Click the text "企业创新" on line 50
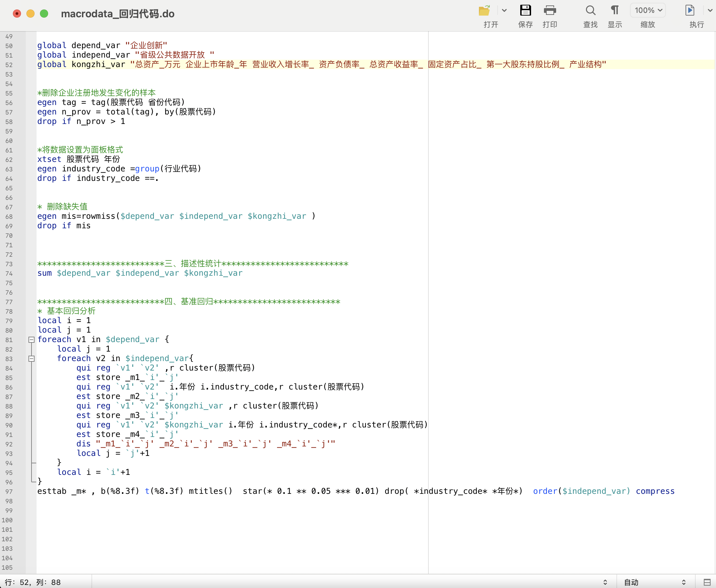 [147, 45]
